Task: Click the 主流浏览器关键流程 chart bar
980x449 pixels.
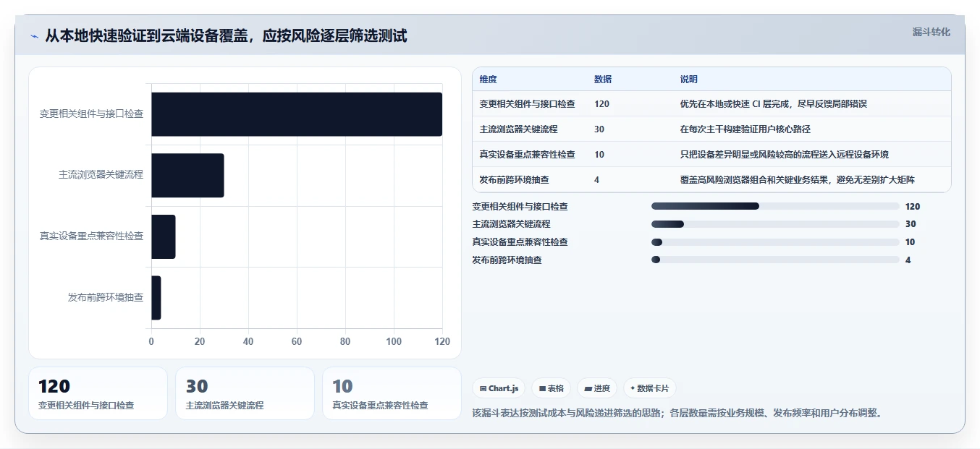Action: pyautogui.click(x=187, y=175)
